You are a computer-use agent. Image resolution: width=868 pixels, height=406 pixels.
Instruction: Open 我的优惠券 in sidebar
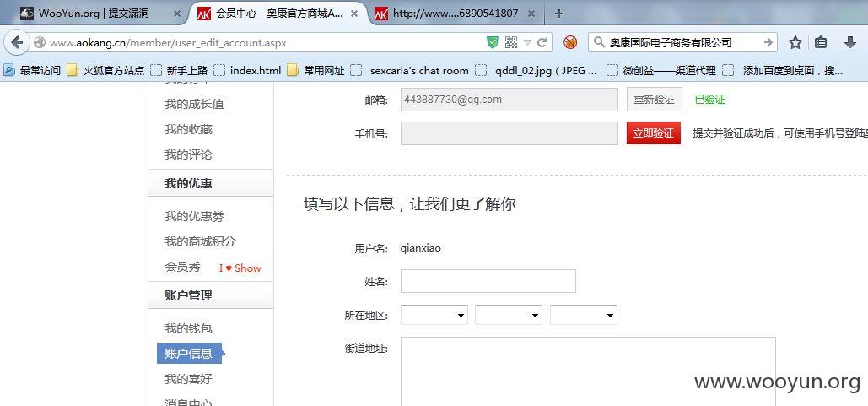click(x=194, y=217)
